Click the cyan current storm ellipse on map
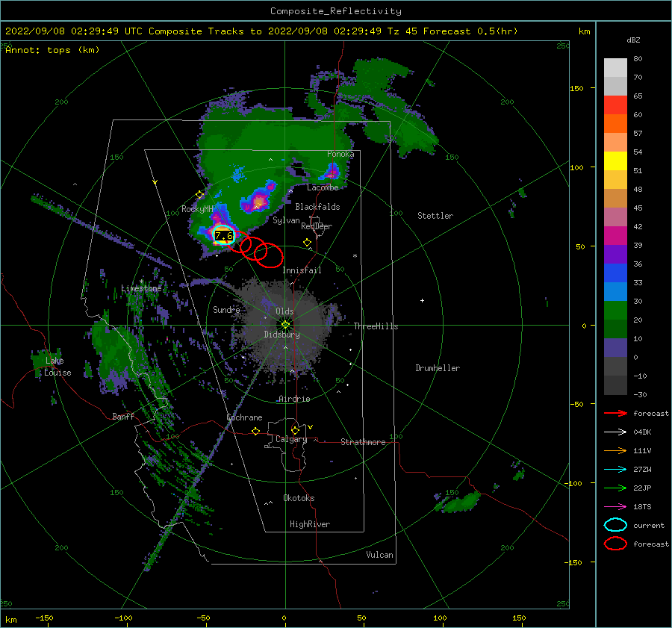Viewport: 672px width, 628px height. tap(224, 234)
